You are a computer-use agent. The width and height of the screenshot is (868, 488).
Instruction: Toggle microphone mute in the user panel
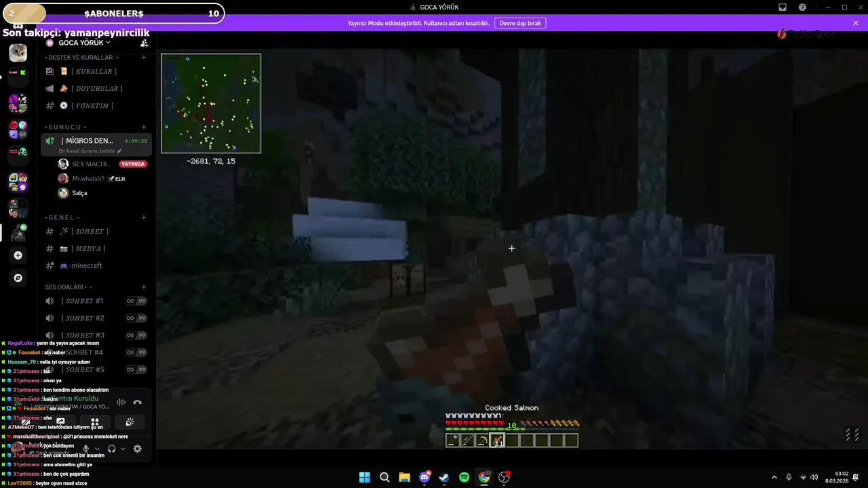pos(86,449)
